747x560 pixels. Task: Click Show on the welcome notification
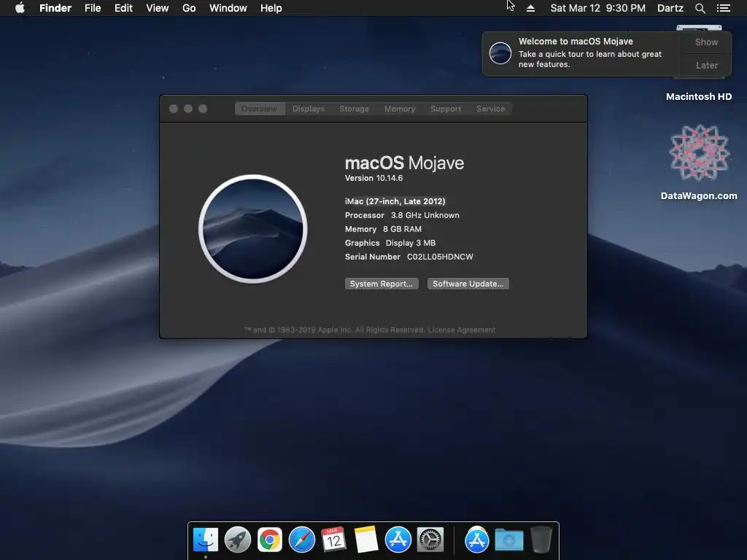click(706, 42)
